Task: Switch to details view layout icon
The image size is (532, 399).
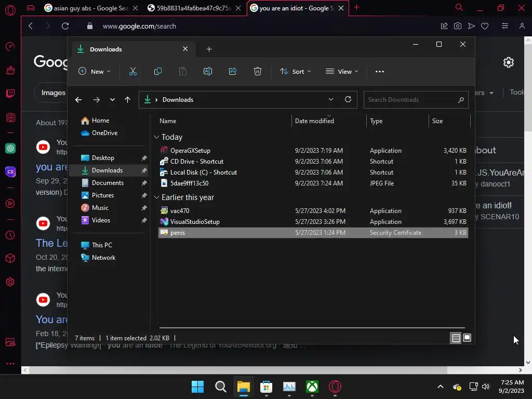Action: pyautogui.click(x=456, y=338)
